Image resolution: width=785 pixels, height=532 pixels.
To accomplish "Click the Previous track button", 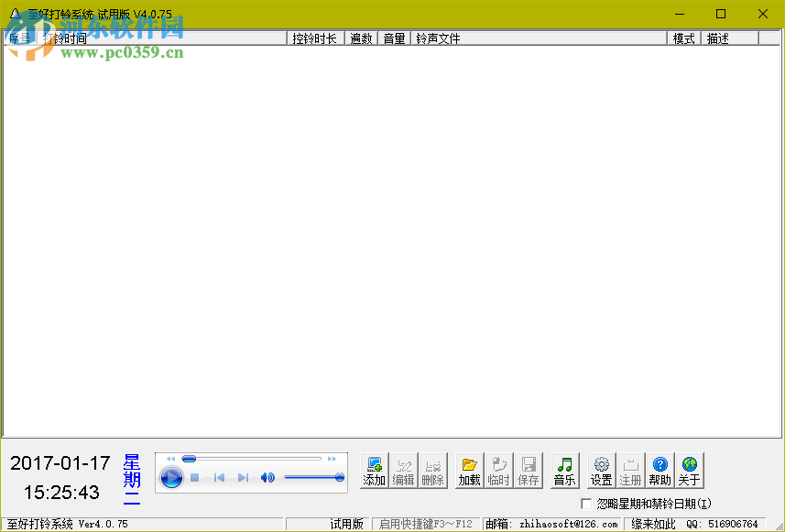I will tap(219, 478).
